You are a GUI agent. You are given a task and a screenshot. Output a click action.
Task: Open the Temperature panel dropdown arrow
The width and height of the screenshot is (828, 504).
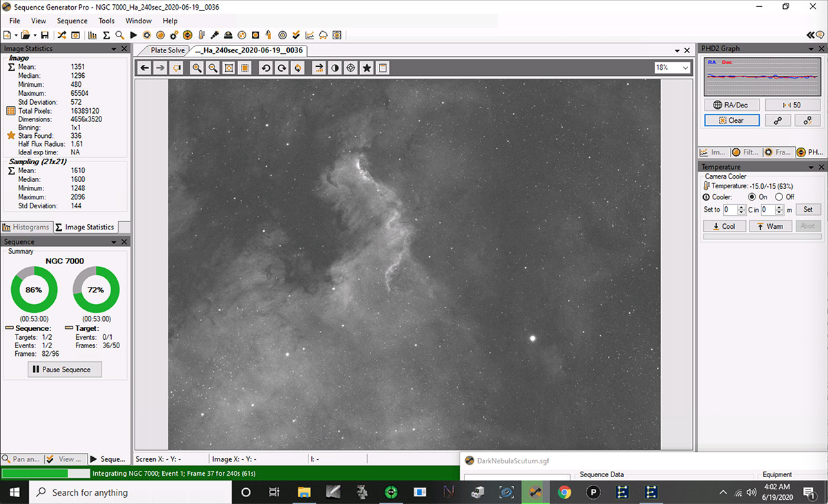pos(811,167)
